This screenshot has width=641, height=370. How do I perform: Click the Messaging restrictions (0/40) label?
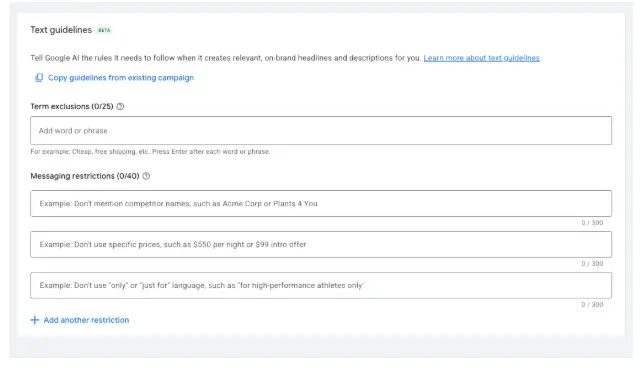[x=85, y=176]
